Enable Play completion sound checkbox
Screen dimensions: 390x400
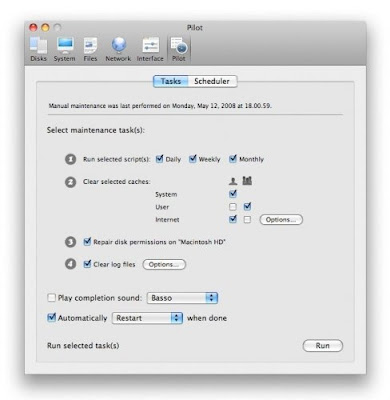52,298
